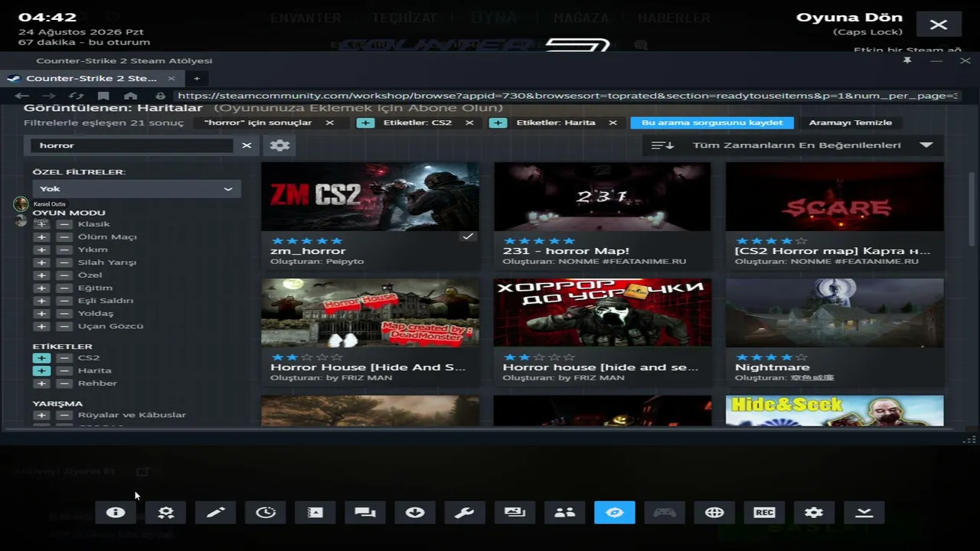Exclude the Özel game mode filter
Image resolution: width=980 pixels, height=551 pixels.
[65, 275]
